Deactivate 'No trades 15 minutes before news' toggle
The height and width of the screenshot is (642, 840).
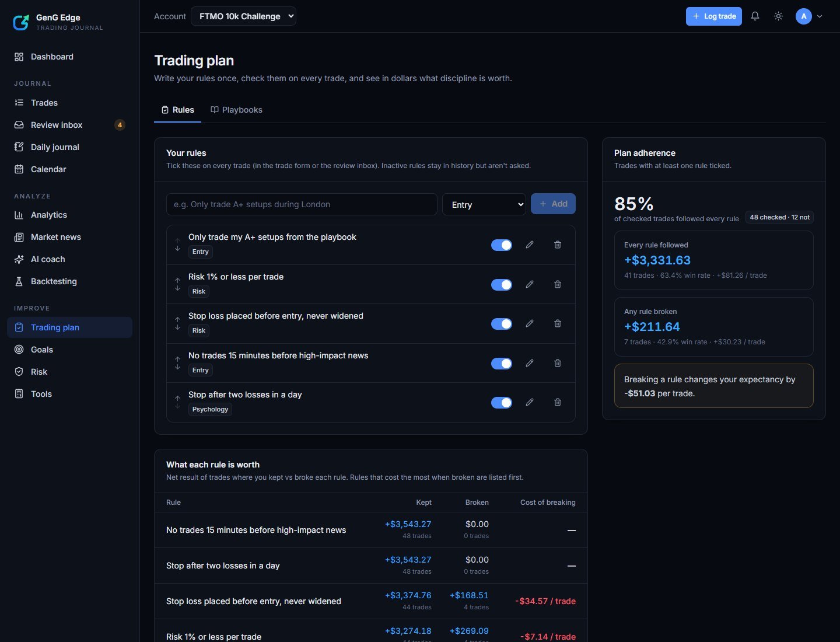pos(502,363)
